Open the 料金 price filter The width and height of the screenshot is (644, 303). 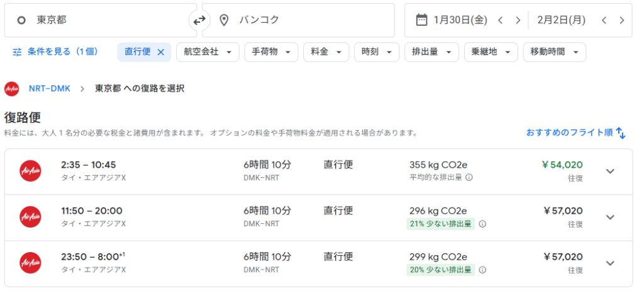pos(326,52)
